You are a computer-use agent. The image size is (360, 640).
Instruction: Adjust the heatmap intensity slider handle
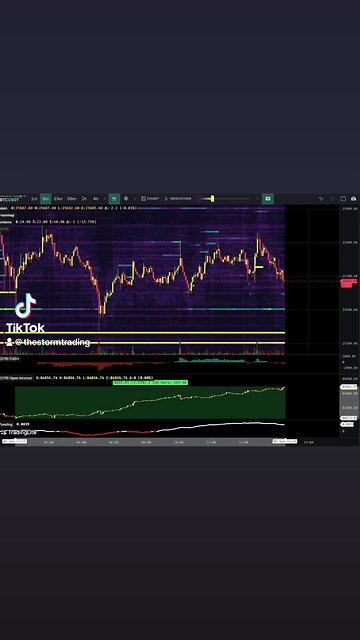point(213,199)
